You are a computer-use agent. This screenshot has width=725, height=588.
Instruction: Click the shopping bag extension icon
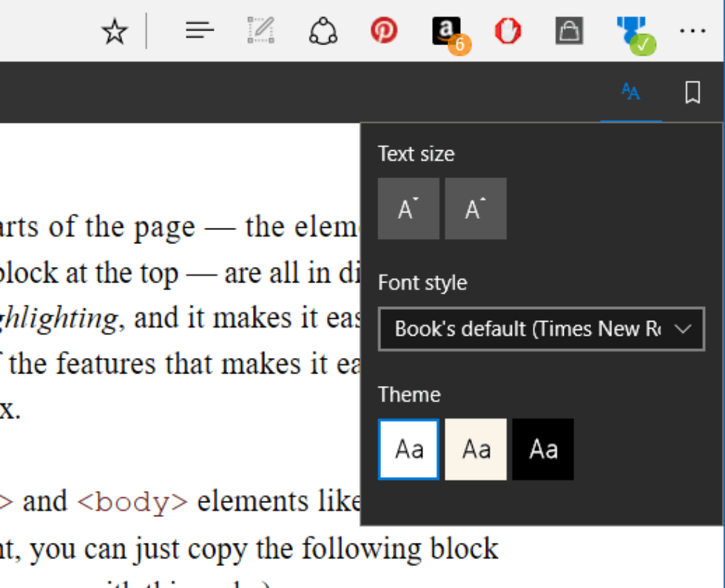click(569, 31)
